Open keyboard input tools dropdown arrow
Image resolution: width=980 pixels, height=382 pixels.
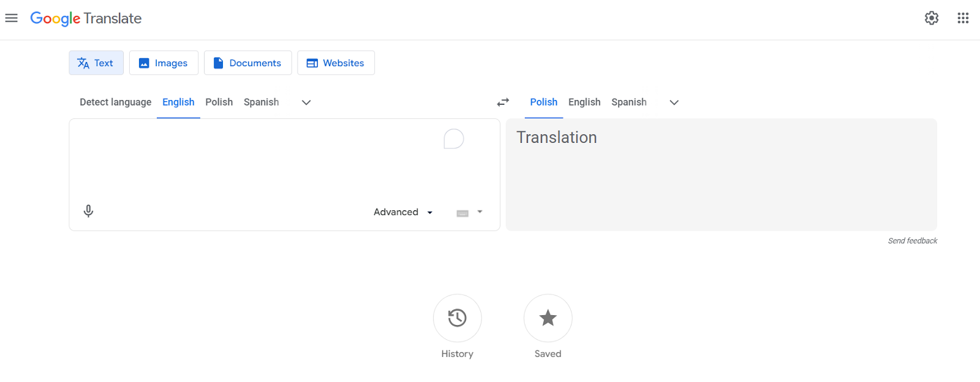480,212
